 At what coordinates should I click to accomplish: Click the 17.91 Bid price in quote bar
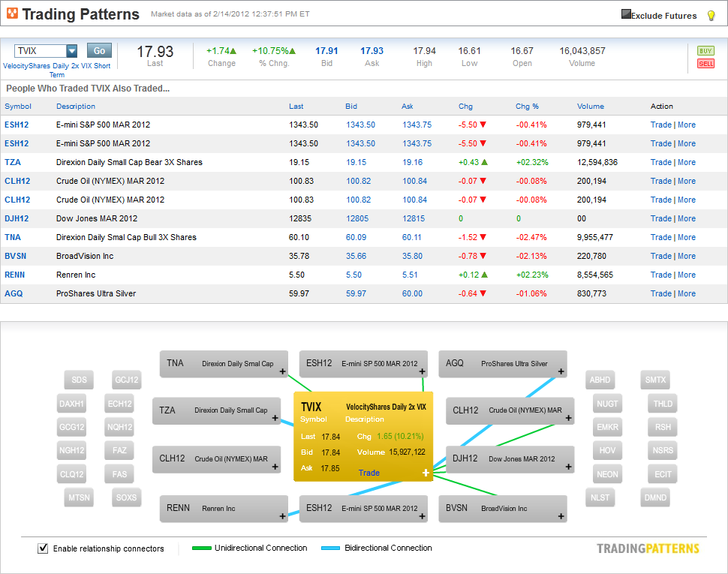coord(327,50)
